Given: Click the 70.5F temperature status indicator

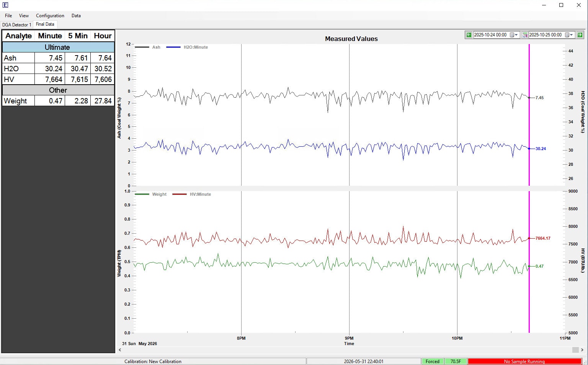Looking at the screenshot, I should pyautogui.click(x=456, y=362).
